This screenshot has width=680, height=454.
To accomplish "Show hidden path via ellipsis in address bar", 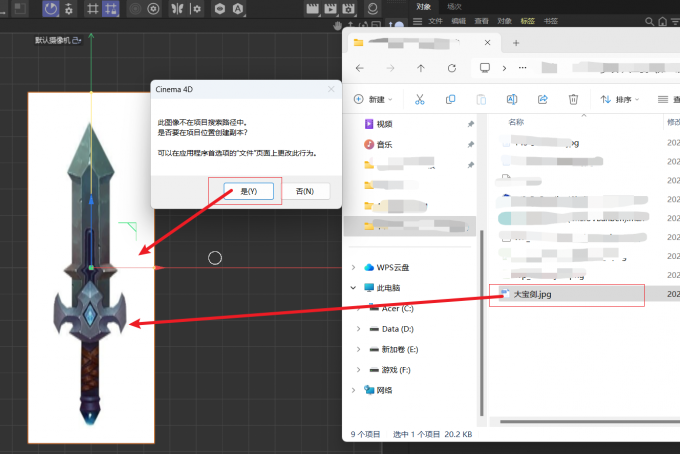I will pos(523,68).
